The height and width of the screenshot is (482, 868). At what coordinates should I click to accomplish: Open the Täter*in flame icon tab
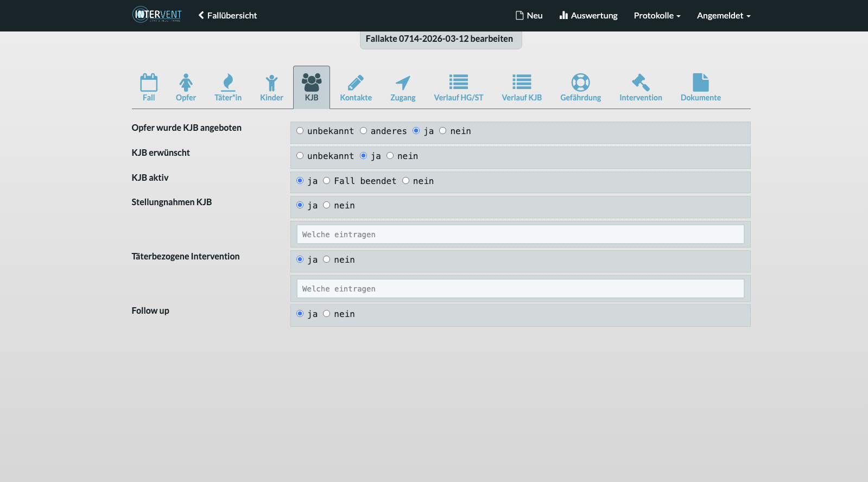point(228,83)
